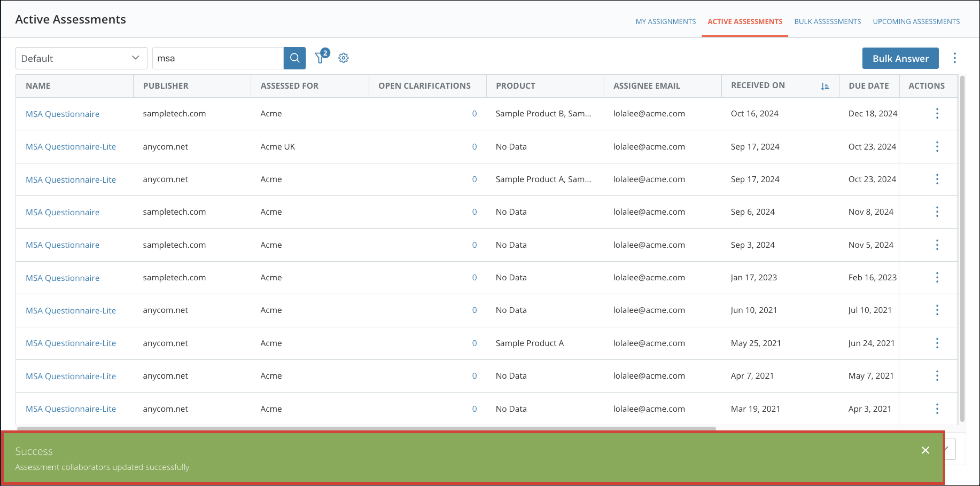
Task: Open MSA Questionnaire-Lite for Acme UK
Action: click(71, 146)
